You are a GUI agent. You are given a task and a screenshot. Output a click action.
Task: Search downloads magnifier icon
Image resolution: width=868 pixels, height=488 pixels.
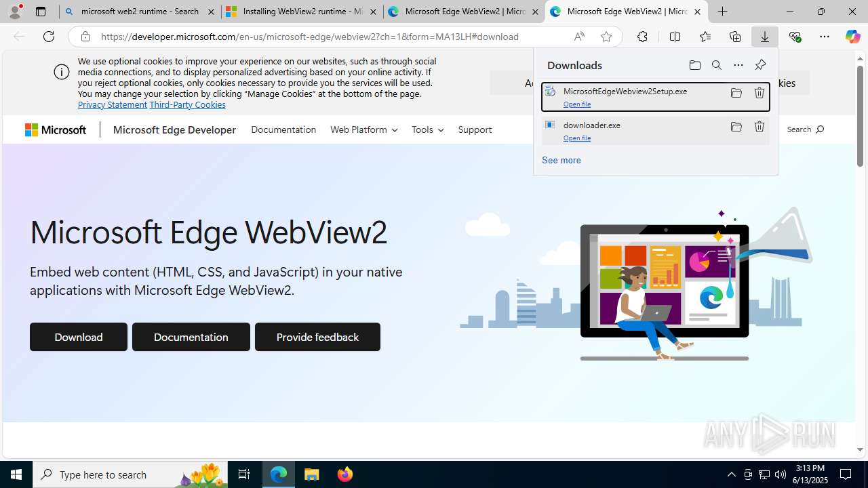717,65
